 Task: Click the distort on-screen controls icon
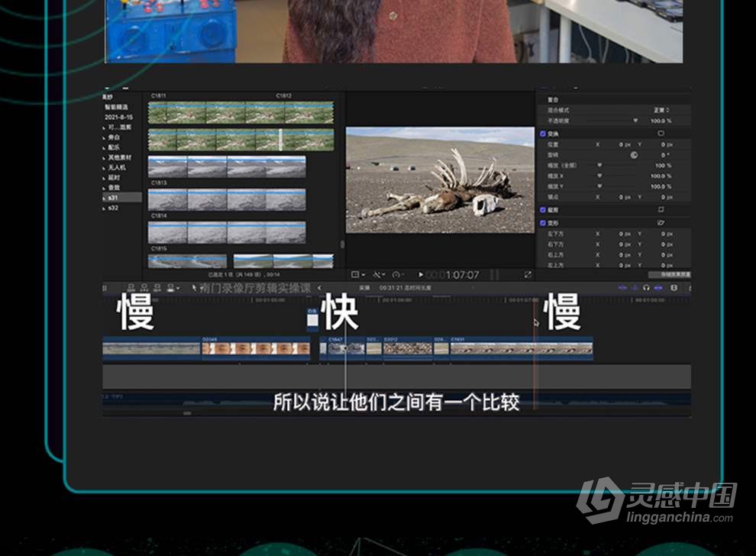(x=661, y=222)
